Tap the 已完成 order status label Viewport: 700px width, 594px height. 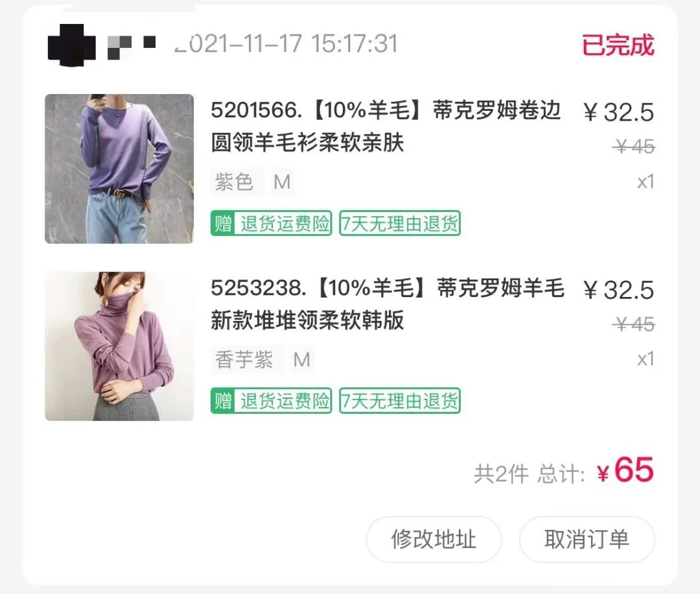(618, 45)
